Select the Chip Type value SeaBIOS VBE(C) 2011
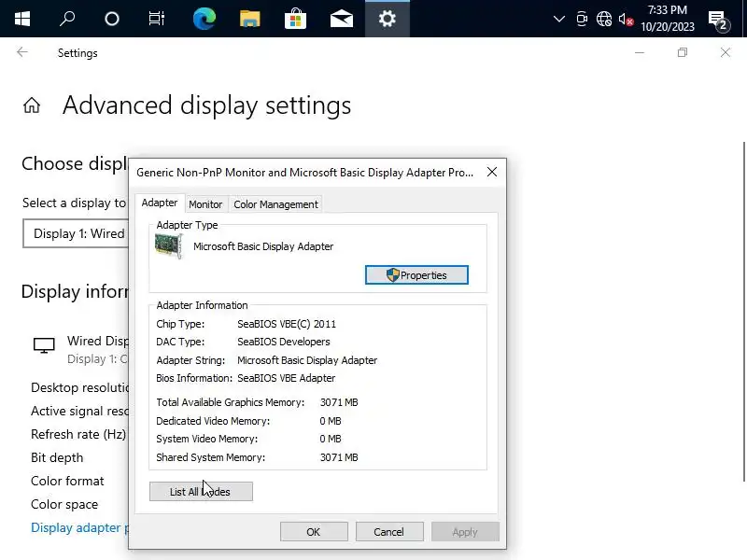Image resolution: width=747 pixels, height=560 pixels. pyautogui.click(x=287, y=324)
